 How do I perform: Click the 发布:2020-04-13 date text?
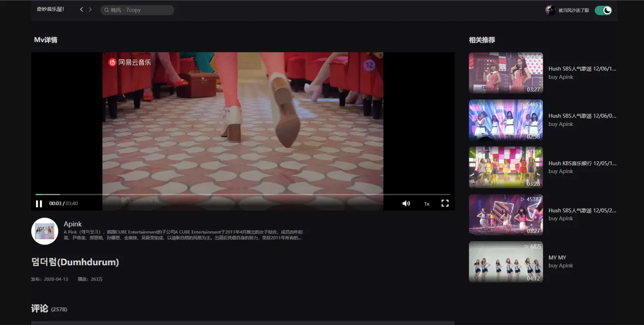pos(49,279)
